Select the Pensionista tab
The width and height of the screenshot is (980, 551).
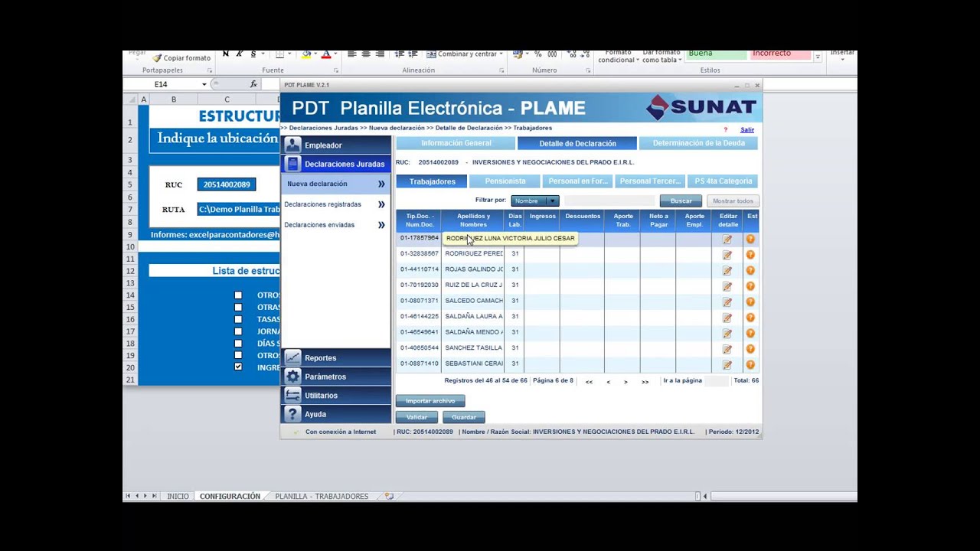click(x=505, y=181)
